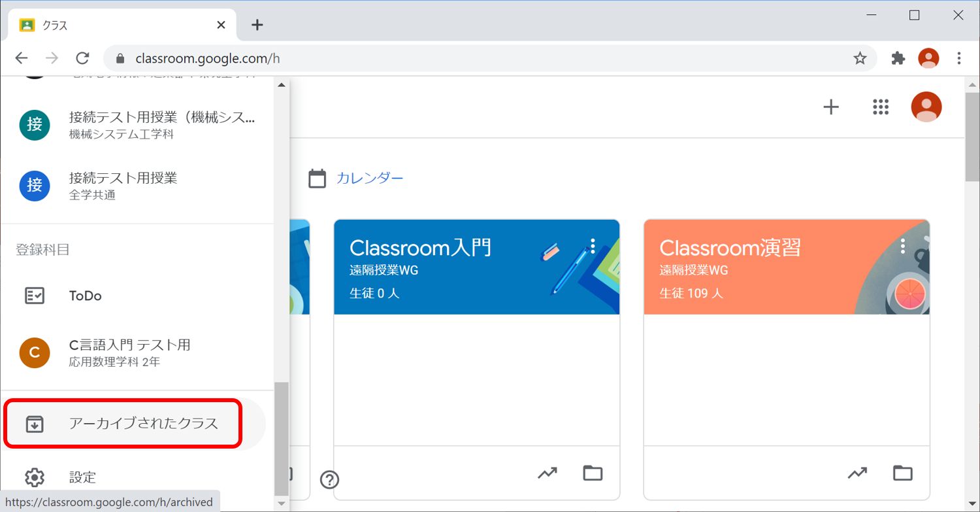View site info lock icon
The width and height of the screenshot is (980, 512).
tap(120, 58)
